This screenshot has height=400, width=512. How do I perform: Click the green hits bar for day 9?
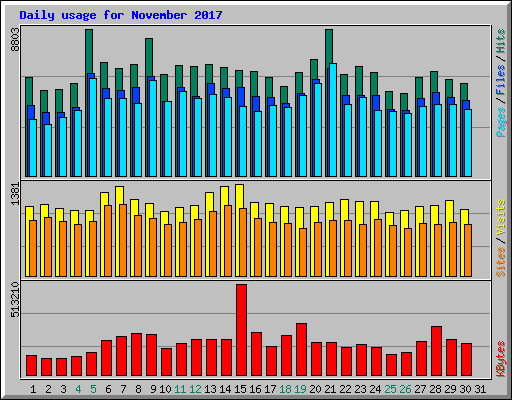pos(149,57)
